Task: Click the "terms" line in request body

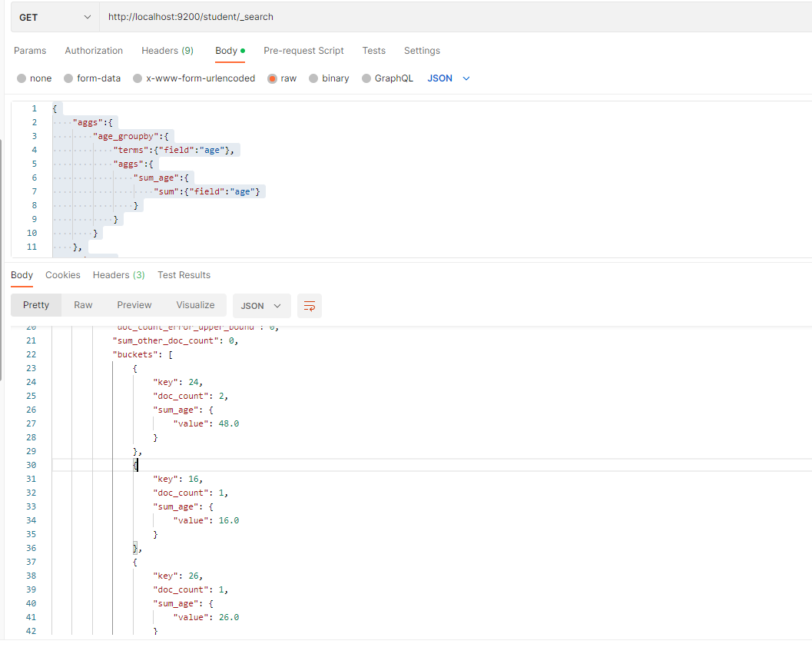Action: 174,151
